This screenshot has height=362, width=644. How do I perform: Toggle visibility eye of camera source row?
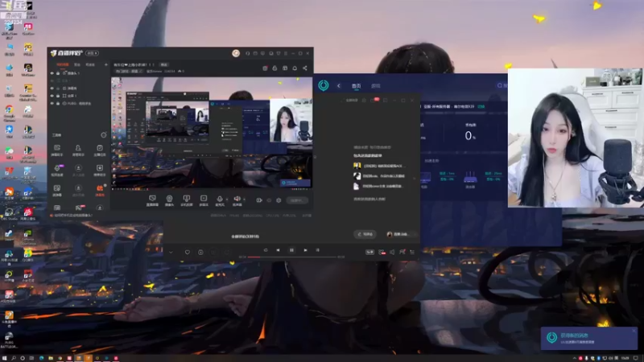52,73
